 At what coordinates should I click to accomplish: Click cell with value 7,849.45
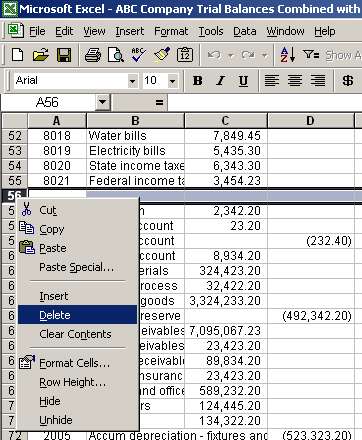[x=226, y=136]
